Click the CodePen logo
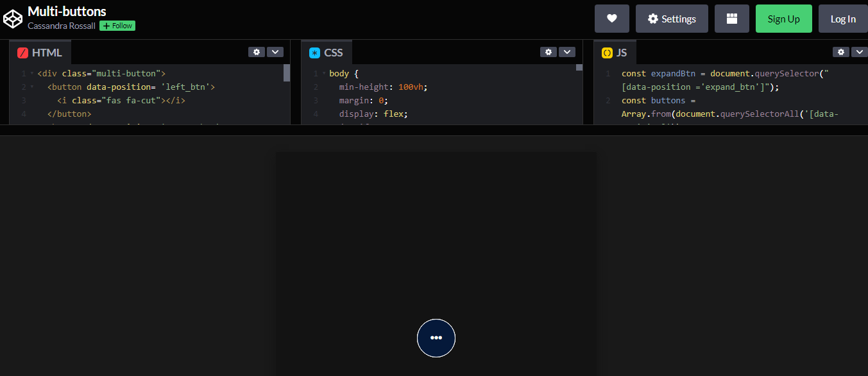 point(13,19)
